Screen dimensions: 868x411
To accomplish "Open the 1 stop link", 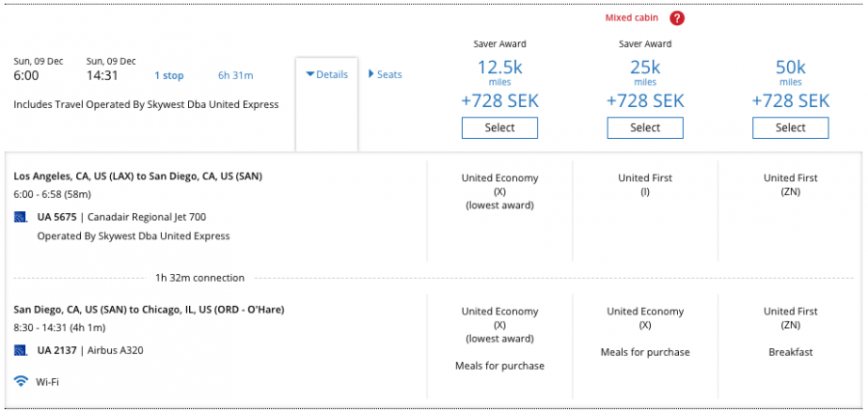I will pos(169,76).
